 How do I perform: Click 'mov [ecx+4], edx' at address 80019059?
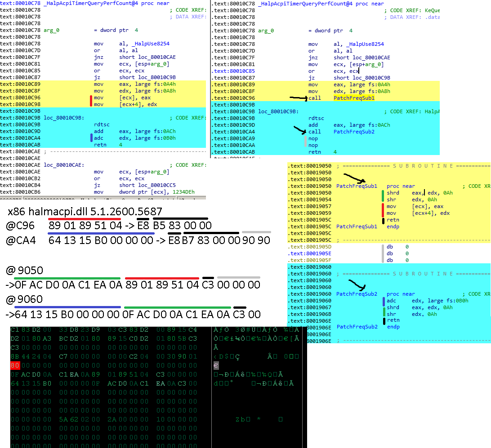tap(418, 213)
